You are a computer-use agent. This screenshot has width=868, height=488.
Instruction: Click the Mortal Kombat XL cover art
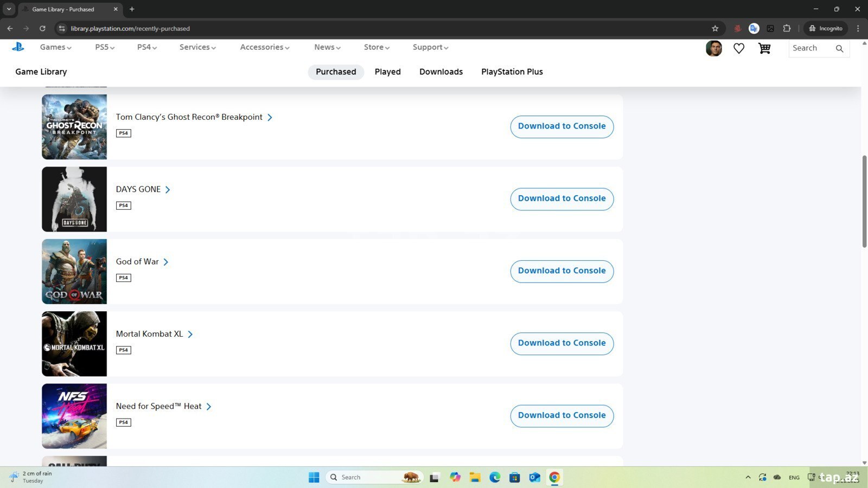(74, 344)
